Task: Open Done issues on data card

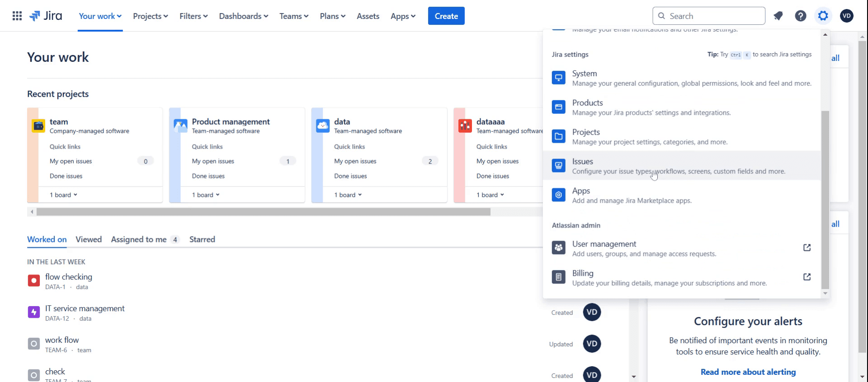Action: (350, 176)
